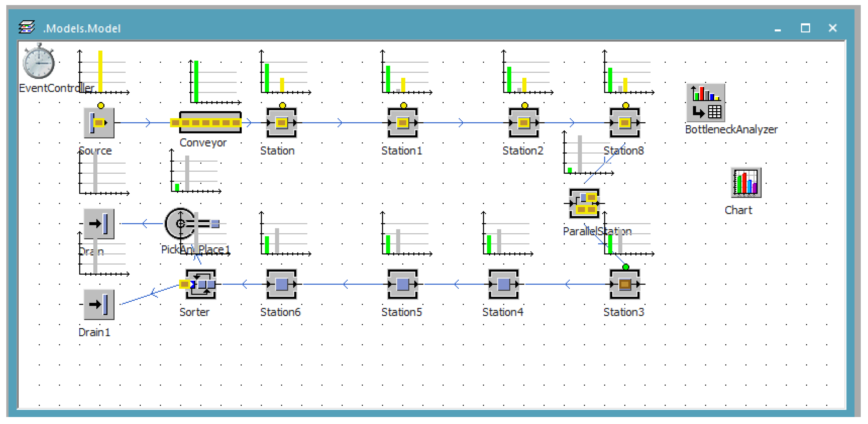Select the Station6 block
The height and width of the screenshot is (424, 868).
281,284
